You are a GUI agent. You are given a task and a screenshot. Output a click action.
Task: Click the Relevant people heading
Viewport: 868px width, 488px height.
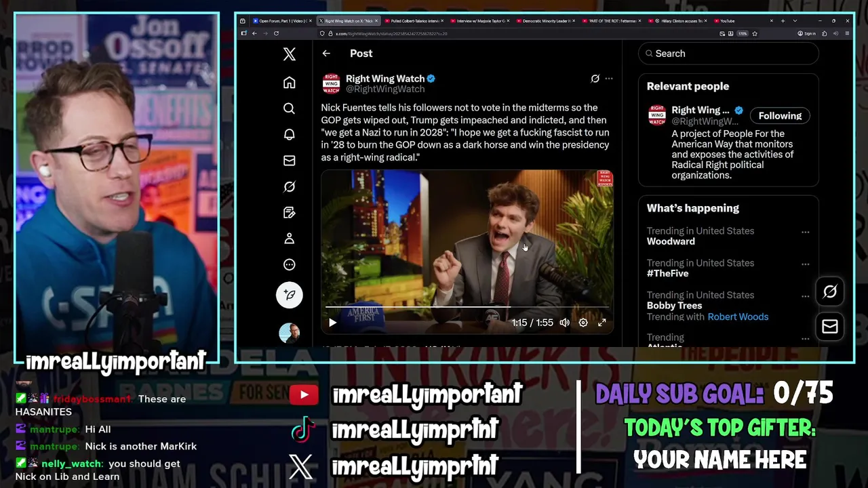[688, 87]
